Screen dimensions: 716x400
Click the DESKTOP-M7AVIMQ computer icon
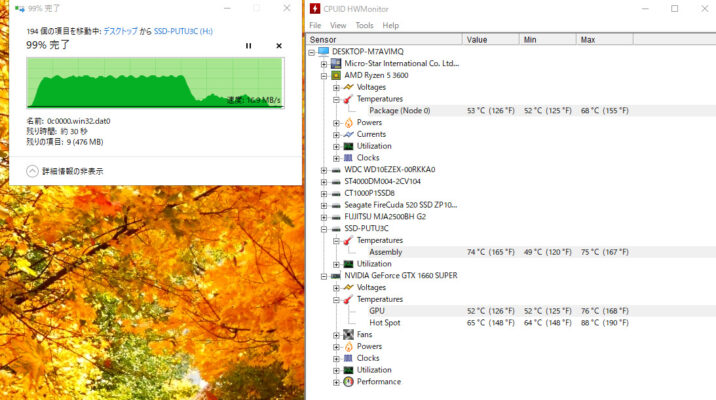tap(324, 52)
